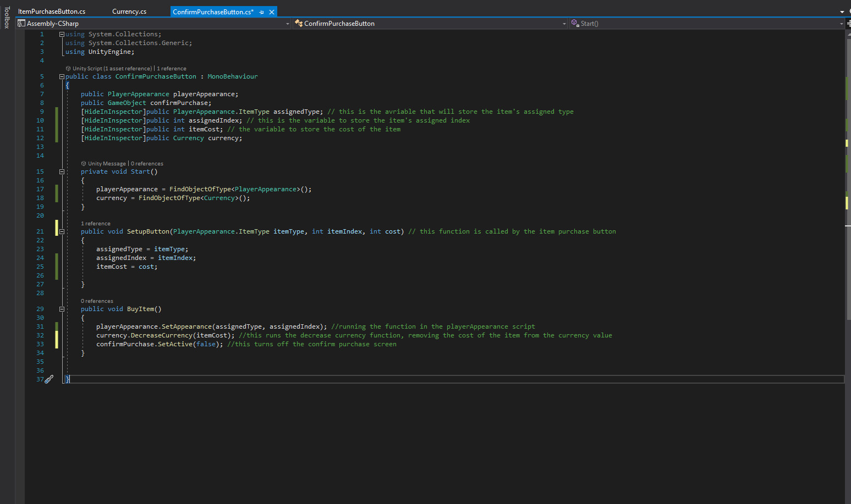Open the ConfirmPurchaseButton type dropdown
The image size is (851, 504).
[x=430, y=24]
